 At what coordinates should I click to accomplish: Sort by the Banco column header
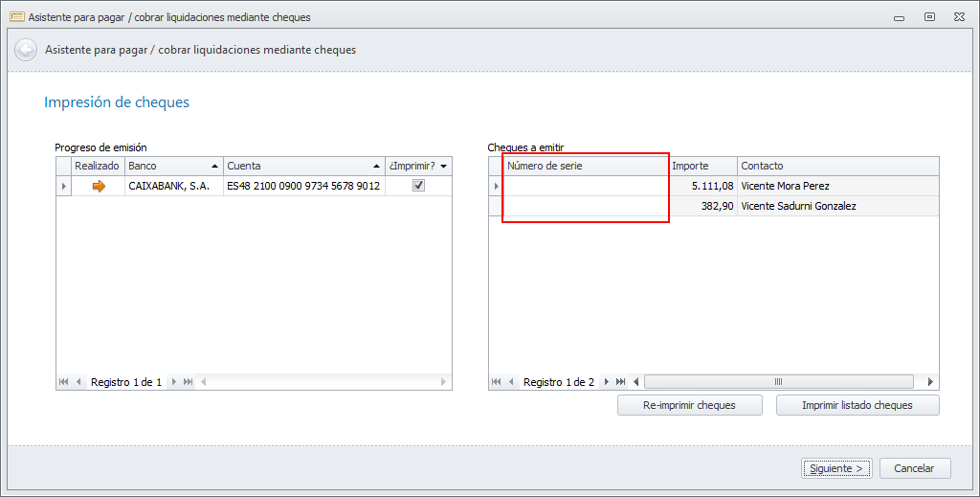174,166
